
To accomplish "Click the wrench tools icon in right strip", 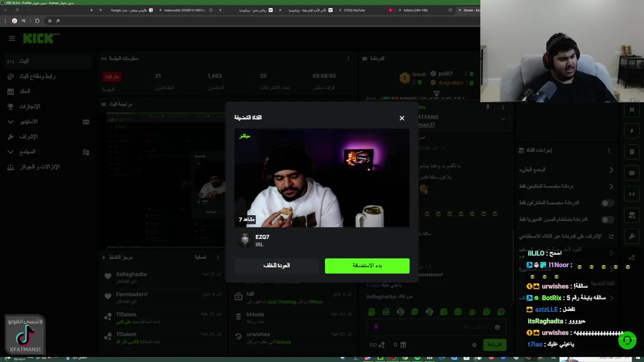I will click(x=632, y=236).
